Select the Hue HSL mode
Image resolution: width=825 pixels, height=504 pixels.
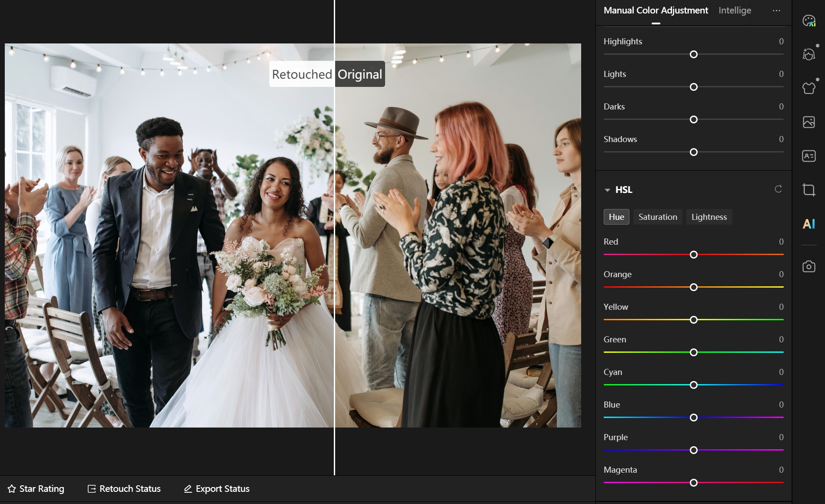tap(616, 217)
